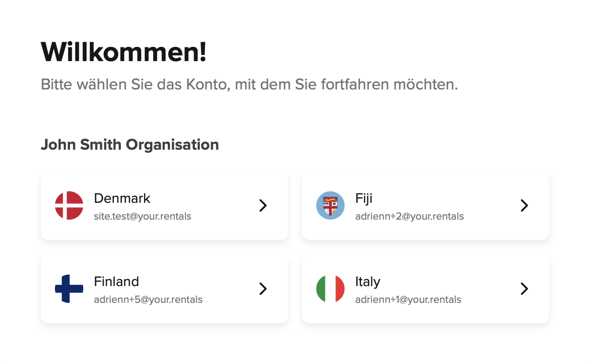Click the Italy flag icon
Image resolution: width=590 pixels, height=364 pixels.
coord(330,289)
